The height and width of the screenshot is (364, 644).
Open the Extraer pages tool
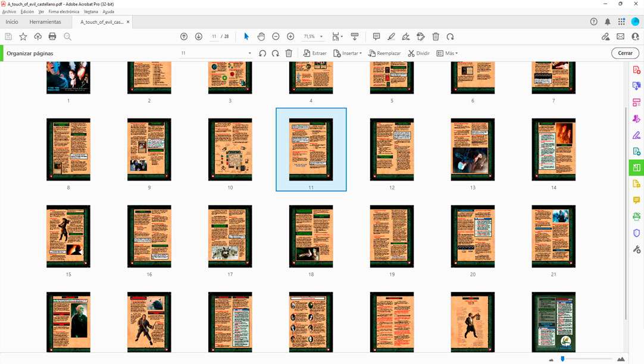(x=315, y=54)
